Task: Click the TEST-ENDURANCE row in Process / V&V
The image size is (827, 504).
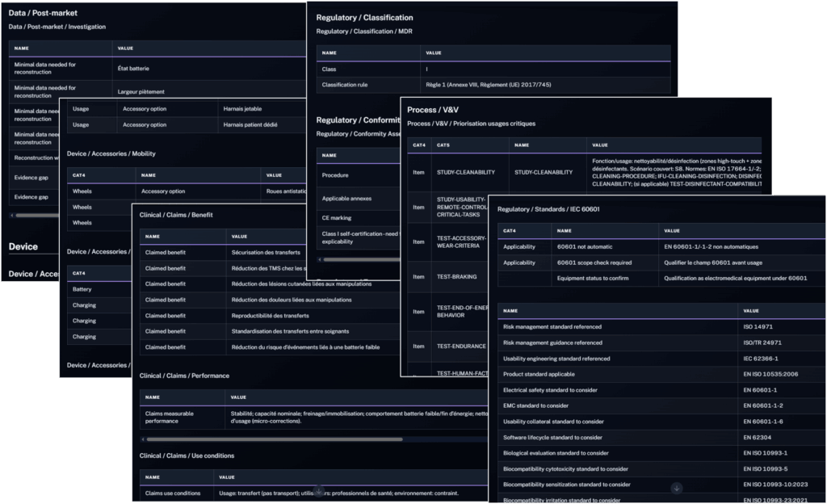Action: (x=461, y=346)
